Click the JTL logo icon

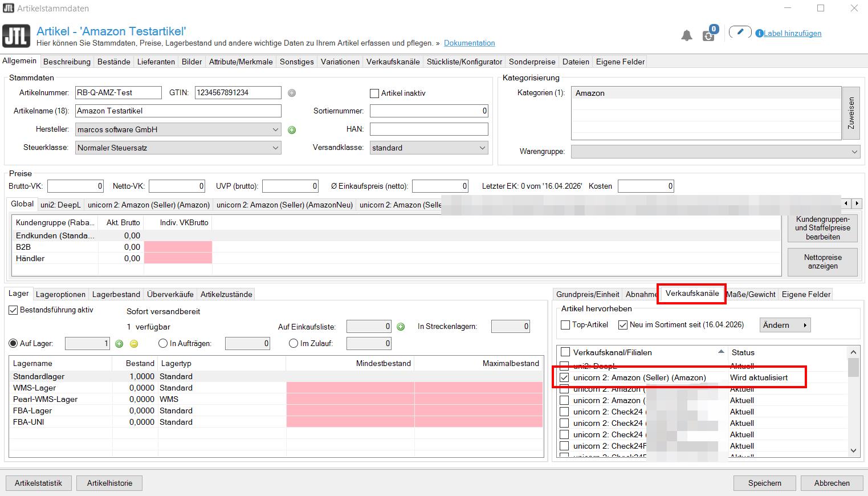click(x=16, y=35)
